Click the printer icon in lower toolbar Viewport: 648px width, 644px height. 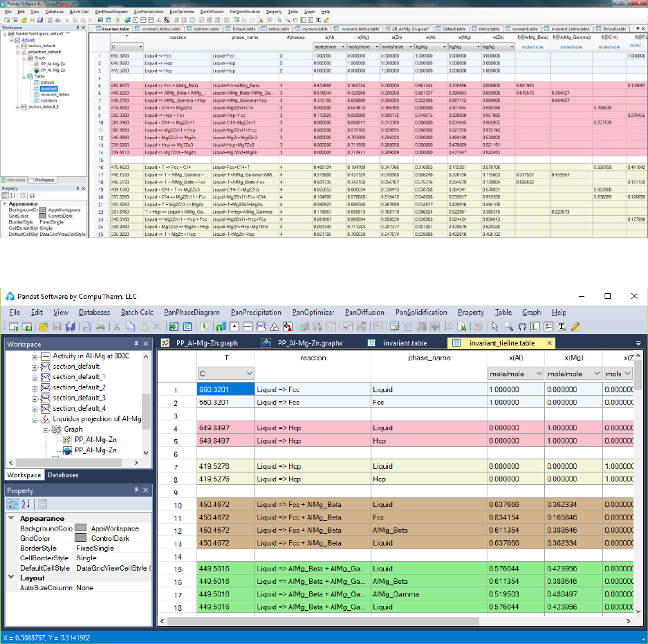(100, 327)
